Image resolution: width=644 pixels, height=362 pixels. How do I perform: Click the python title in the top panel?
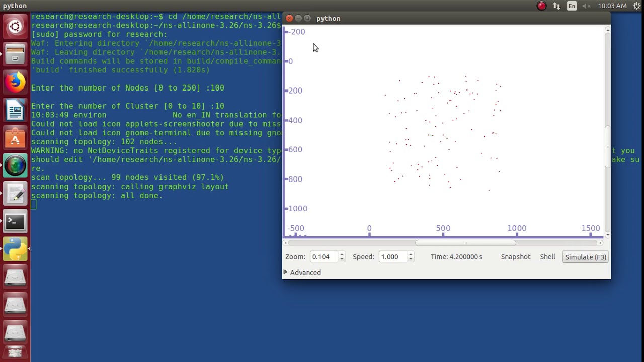click(x=15, y=6)
